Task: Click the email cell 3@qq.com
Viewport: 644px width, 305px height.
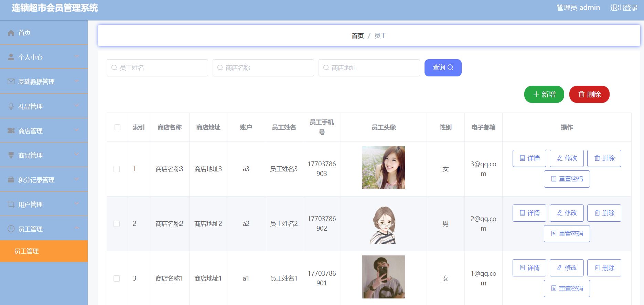Action: point(483,169)
